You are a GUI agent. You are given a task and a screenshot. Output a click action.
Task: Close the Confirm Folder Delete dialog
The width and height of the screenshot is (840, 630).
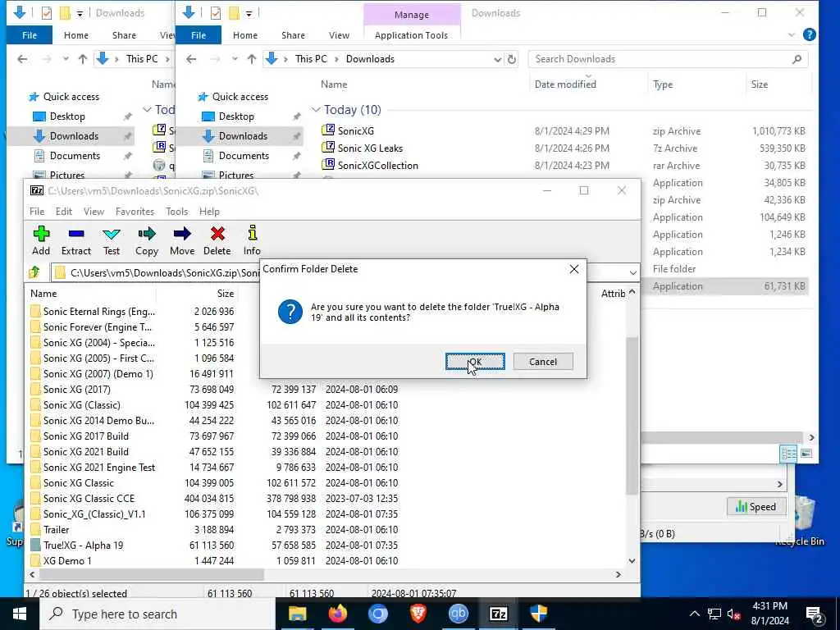(x=573, y=269)
